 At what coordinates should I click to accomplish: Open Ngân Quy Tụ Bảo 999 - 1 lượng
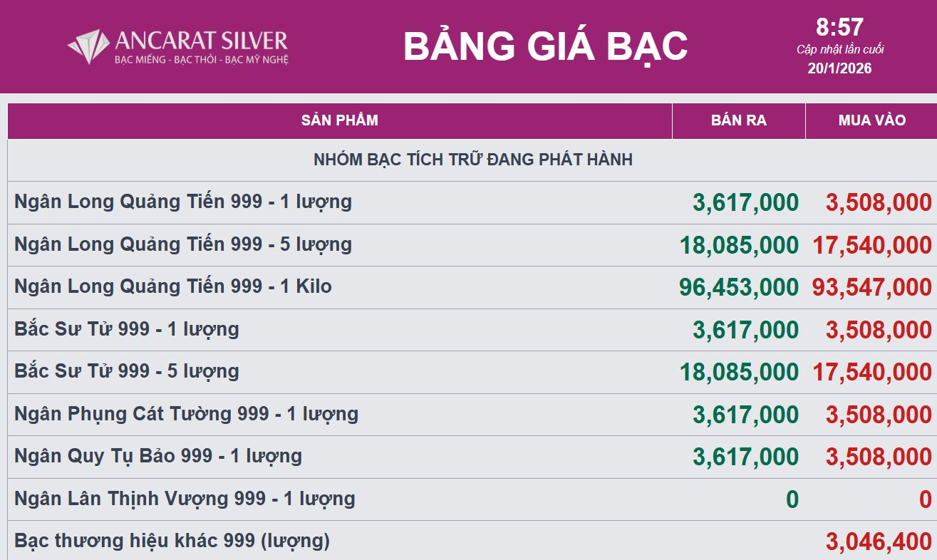coord(158,456)
